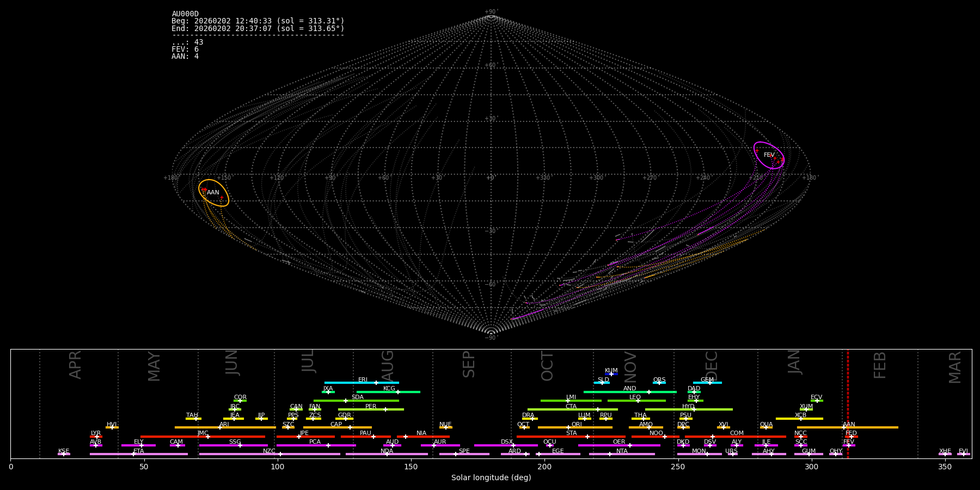The image size is (980, 490).
Task: Click the green KCG shower bar
Action: (388, 391)
